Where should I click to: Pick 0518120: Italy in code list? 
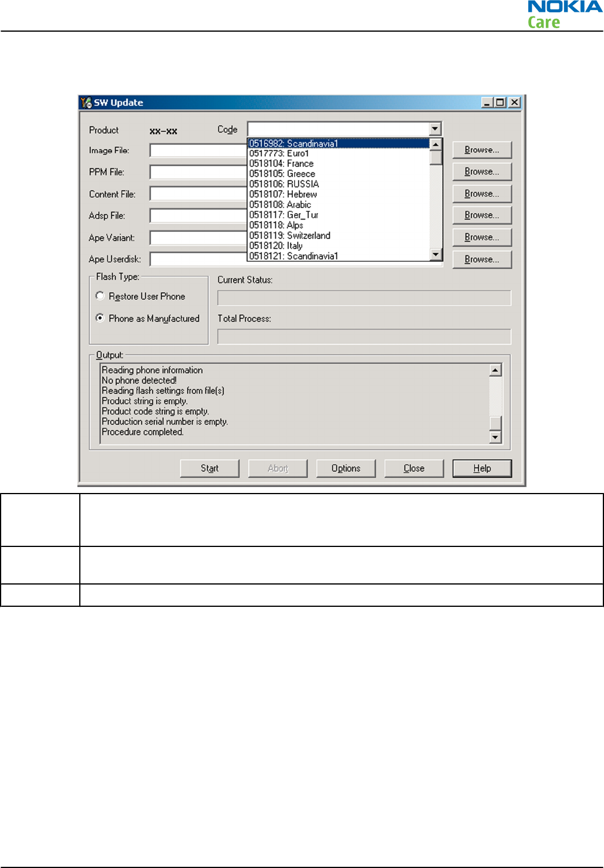[x=339, y=246]
